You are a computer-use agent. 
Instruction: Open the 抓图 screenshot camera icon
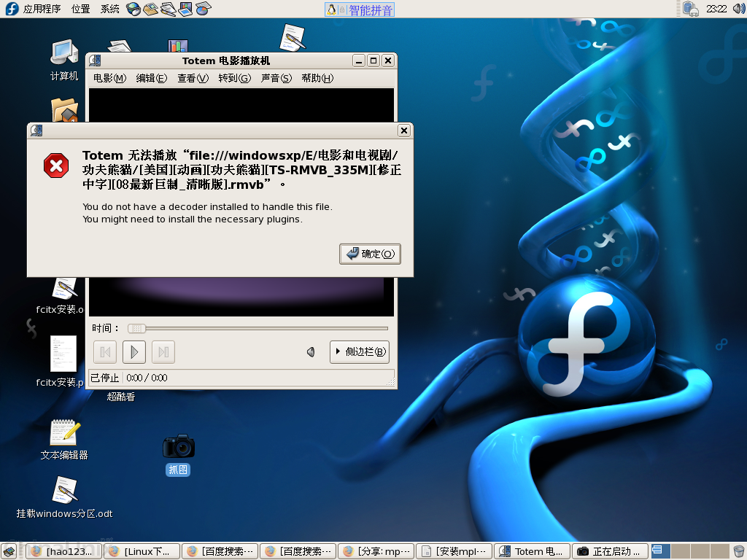point(178,447)
